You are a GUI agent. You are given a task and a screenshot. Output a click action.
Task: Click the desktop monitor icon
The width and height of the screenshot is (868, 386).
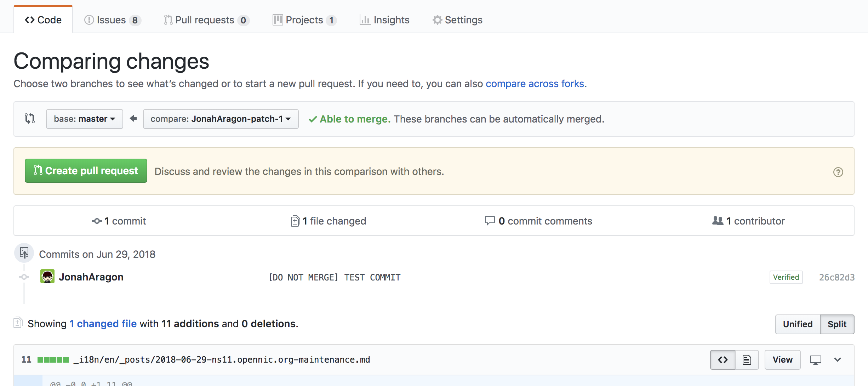pos(815,360)
